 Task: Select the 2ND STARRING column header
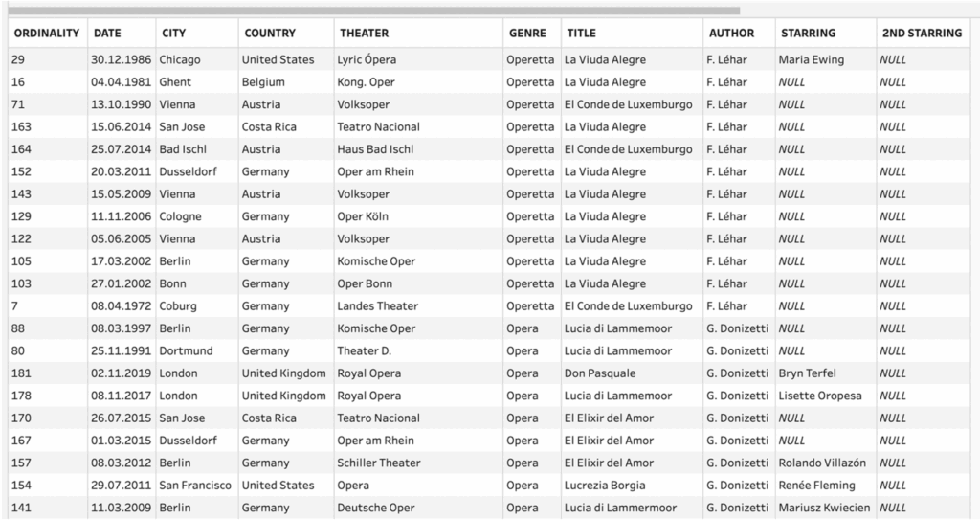click(x=922, y=33)
